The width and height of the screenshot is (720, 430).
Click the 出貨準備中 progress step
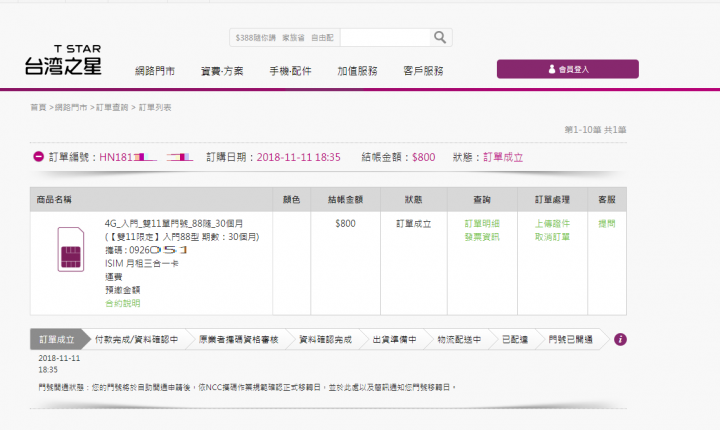394,339
